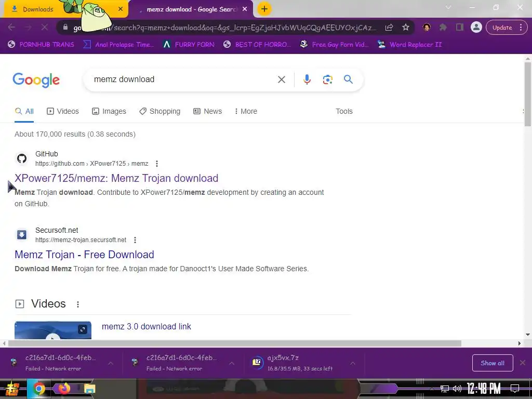The image size is (532, 399).
Task: Click the vertical scrollbar thumb
Action: [528, 94]
